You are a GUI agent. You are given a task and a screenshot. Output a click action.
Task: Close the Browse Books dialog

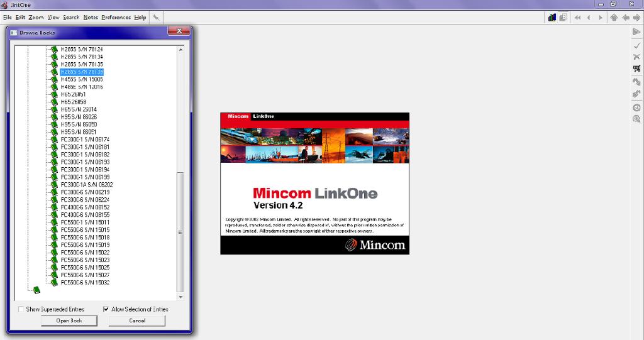[179, 31]
